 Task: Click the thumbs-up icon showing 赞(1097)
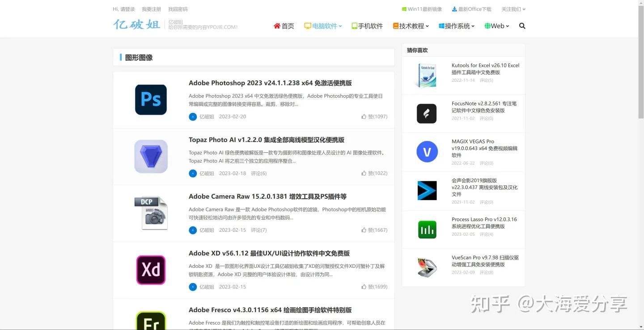[364, 117]
